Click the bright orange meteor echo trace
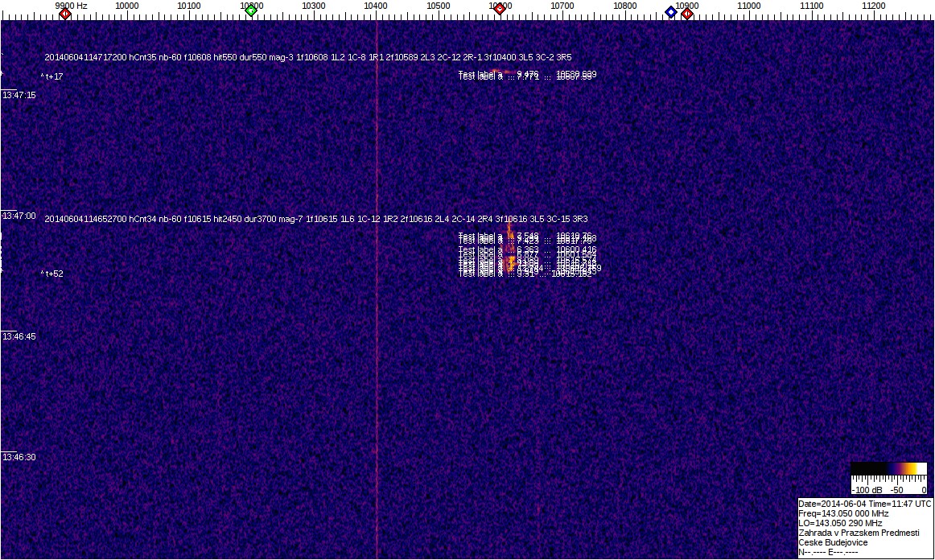Viewport: 935px width, 560px height. click(x=510, y=261)
